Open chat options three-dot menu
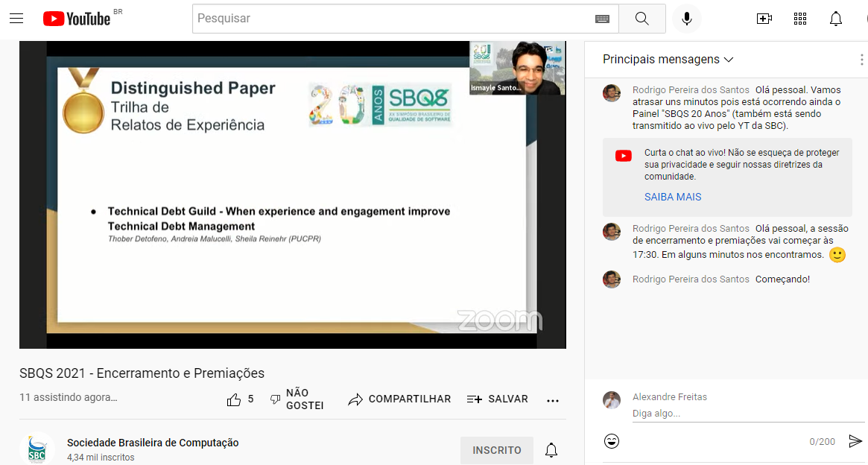 (x=861, y=60)
